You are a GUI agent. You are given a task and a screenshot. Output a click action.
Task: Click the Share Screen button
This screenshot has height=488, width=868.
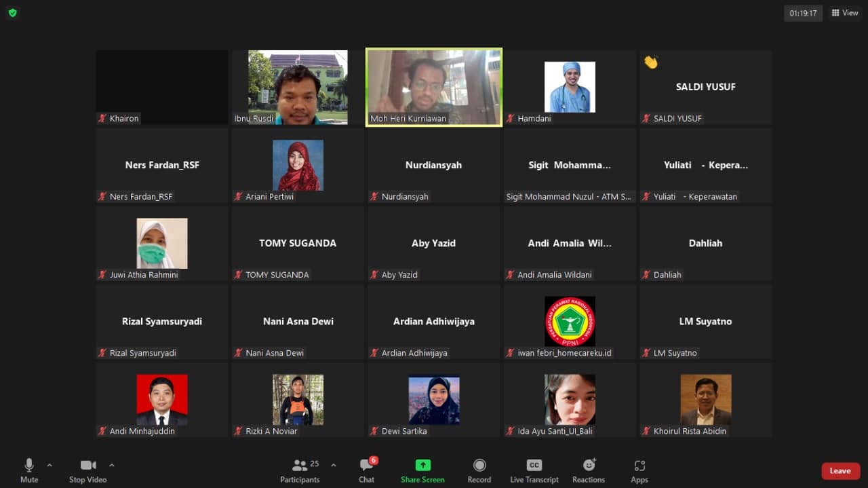click(x=422, y=471)
